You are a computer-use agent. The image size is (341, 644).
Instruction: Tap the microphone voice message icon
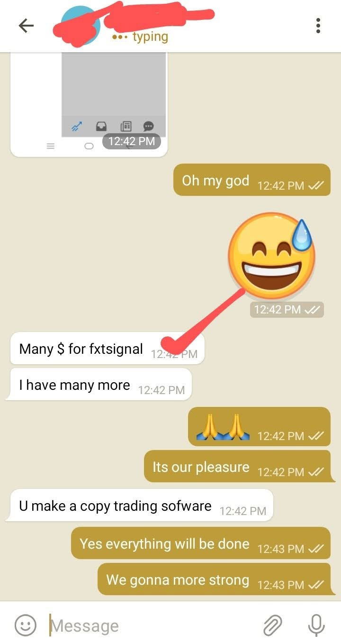coord(316,626)
